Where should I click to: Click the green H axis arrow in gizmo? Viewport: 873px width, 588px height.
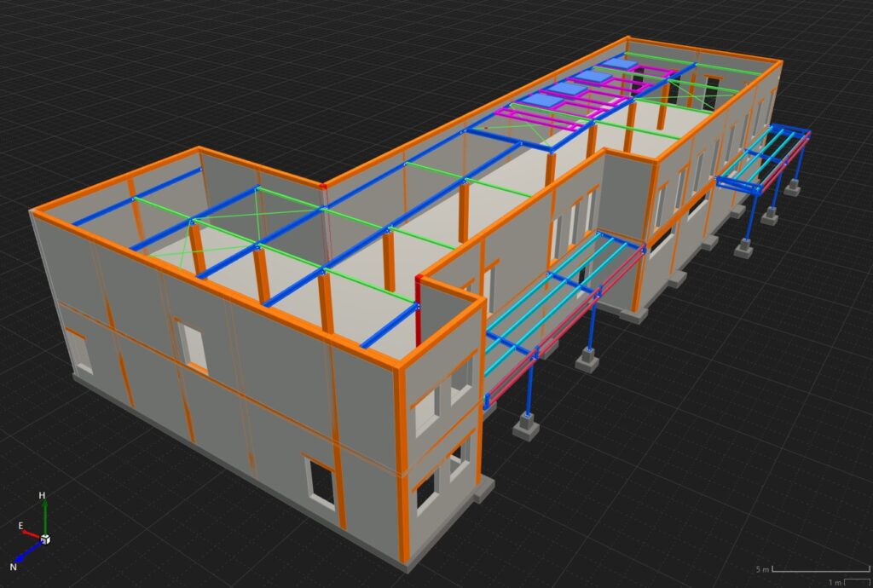click(x=44, y=516)
